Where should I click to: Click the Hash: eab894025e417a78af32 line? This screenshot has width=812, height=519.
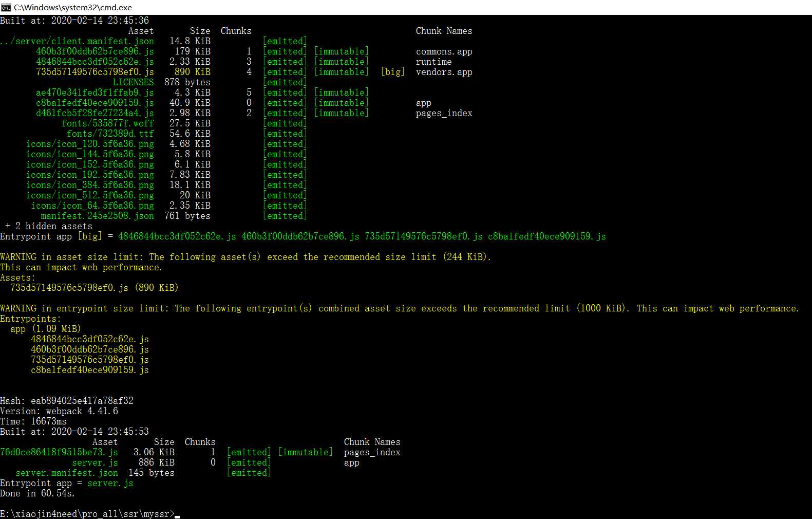point(67,401)
